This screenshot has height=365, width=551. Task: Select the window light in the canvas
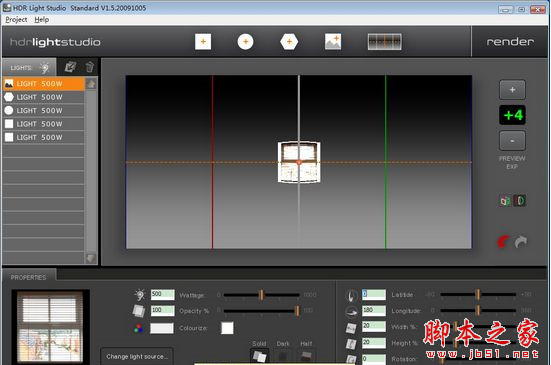click(299, 162)
